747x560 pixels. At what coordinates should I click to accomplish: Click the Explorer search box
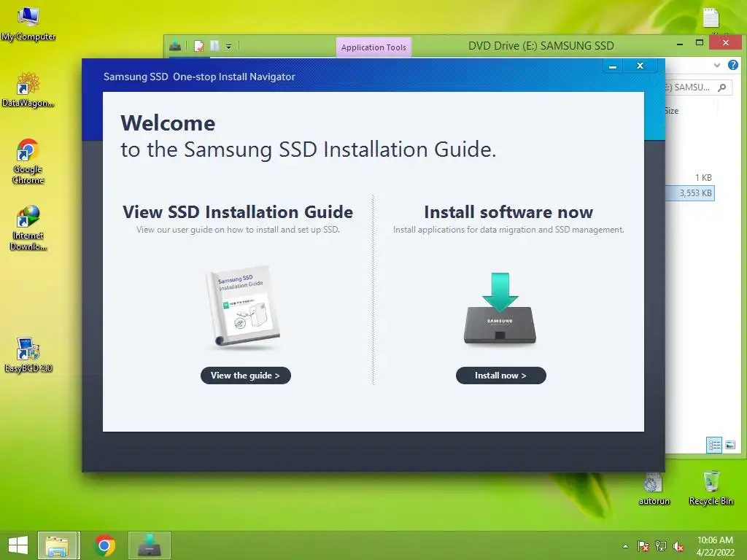tap(698, 87)
